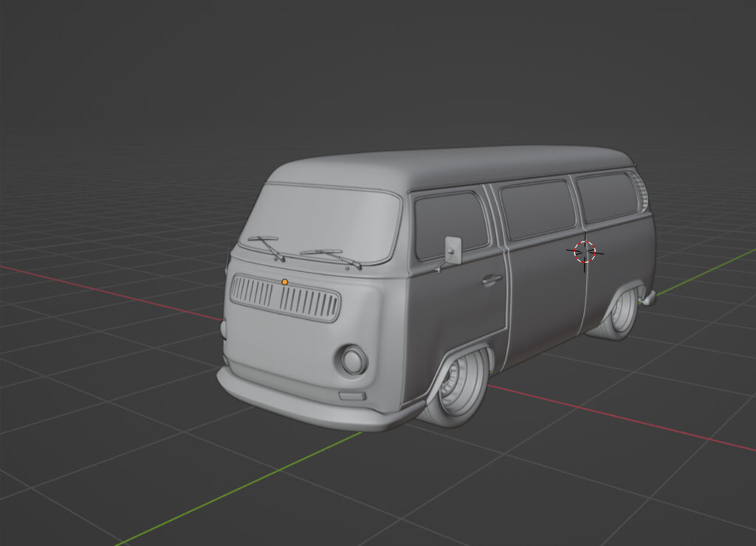Click the orange origin dot on the grille
This screenshot has width=756, height=546.
point(285,282)
